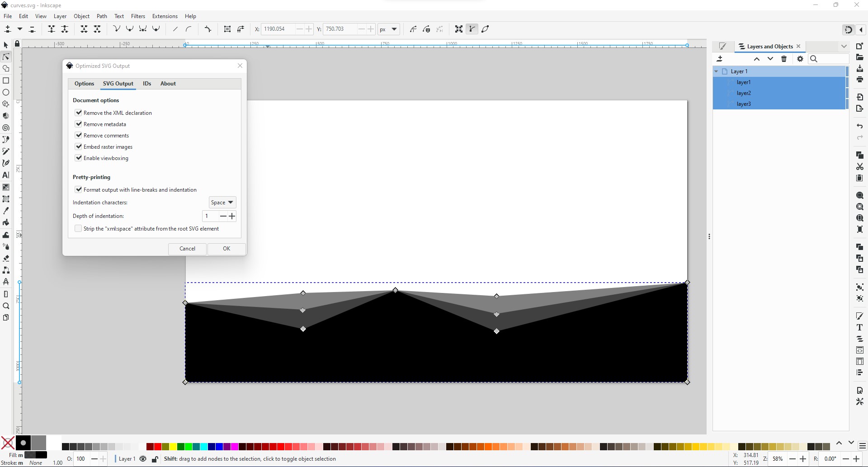
Task: Toggle Remove comments checkbox
Action: tap(79, 135)
